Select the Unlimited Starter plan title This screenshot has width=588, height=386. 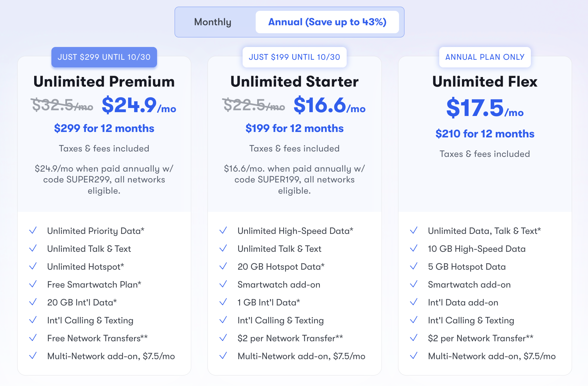(294, 81)
